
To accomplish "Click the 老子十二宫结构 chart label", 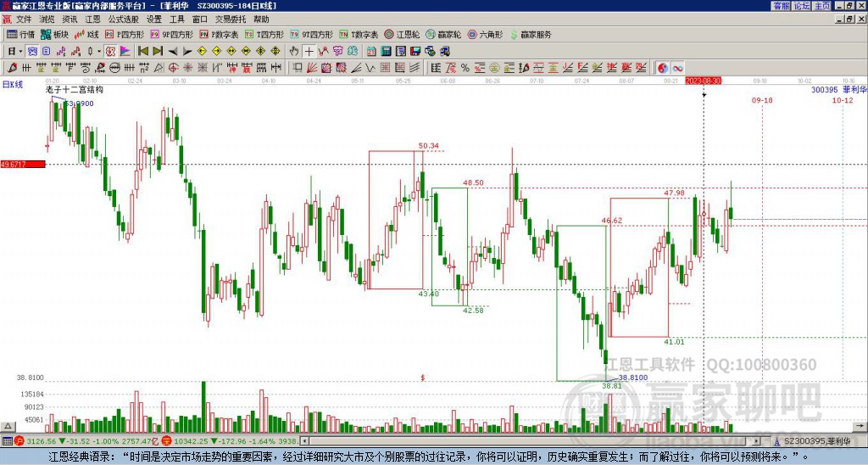I will tap(75, 90).
